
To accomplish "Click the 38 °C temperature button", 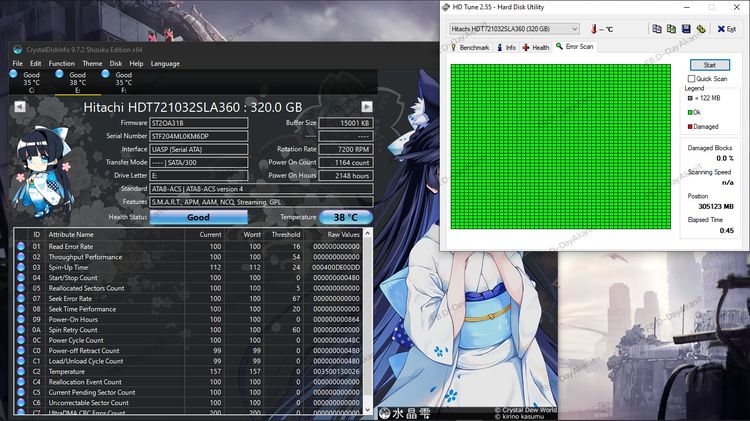I will tap(346, 217).
